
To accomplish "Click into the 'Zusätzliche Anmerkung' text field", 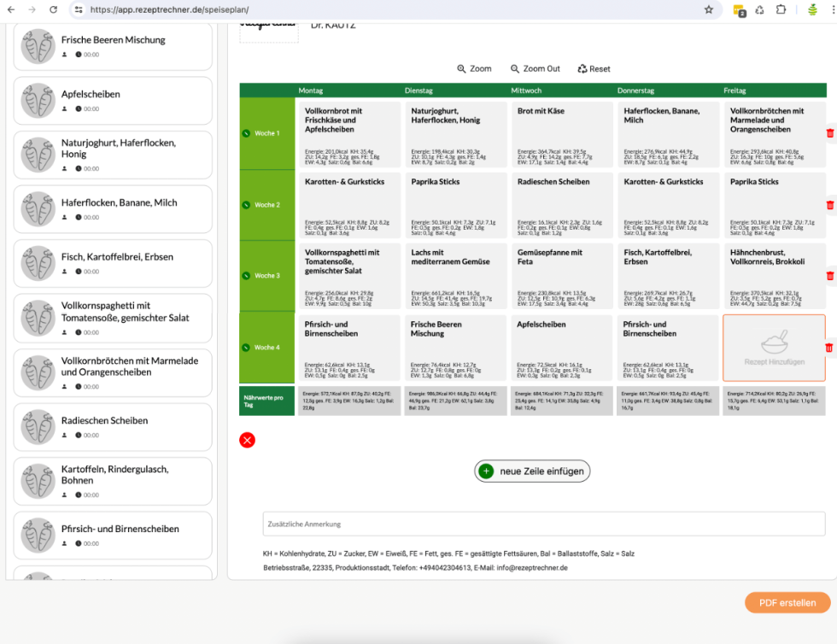I will (544, 524).
